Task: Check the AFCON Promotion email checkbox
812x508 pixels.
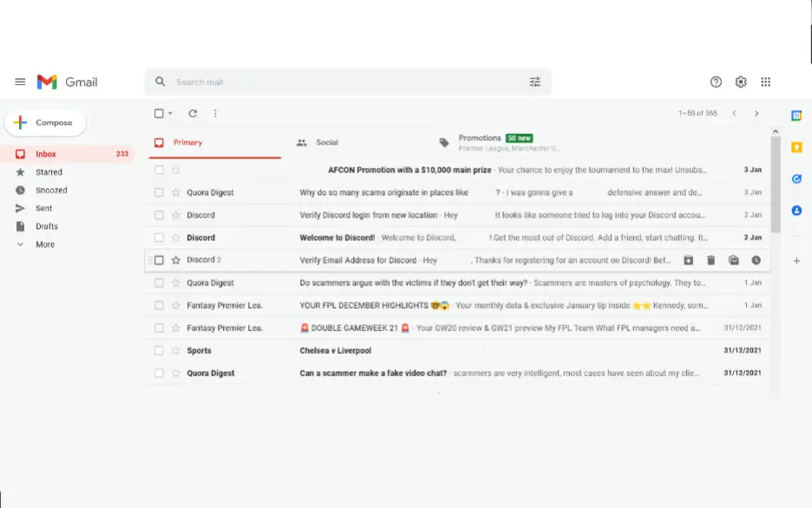Action: point(159,170)
